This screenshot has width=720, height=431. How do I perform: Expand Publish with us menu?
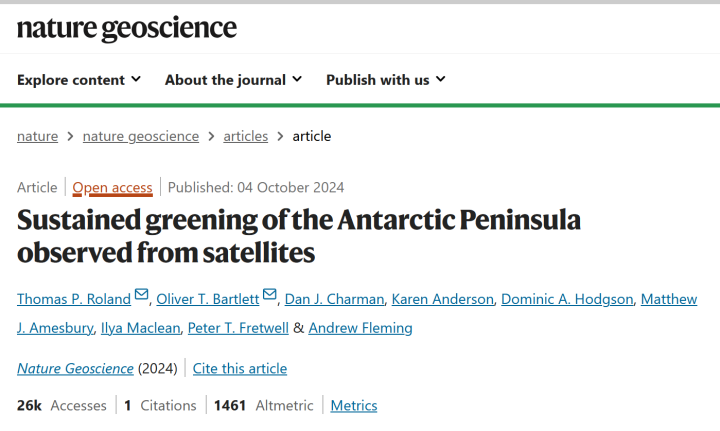[386, 80]
